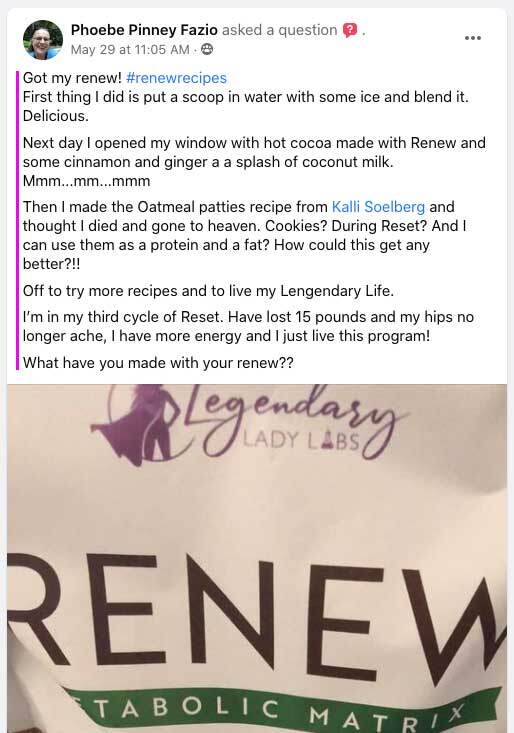Visit Kalli Soelberg's profile link

[378, 207]
